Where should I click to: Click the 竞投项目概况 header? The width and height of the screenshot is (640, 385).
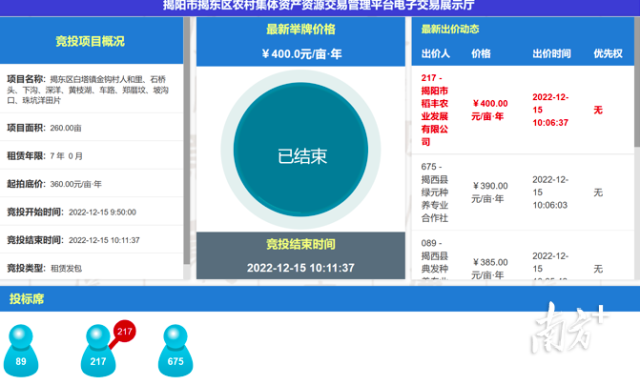pos(90,41)
